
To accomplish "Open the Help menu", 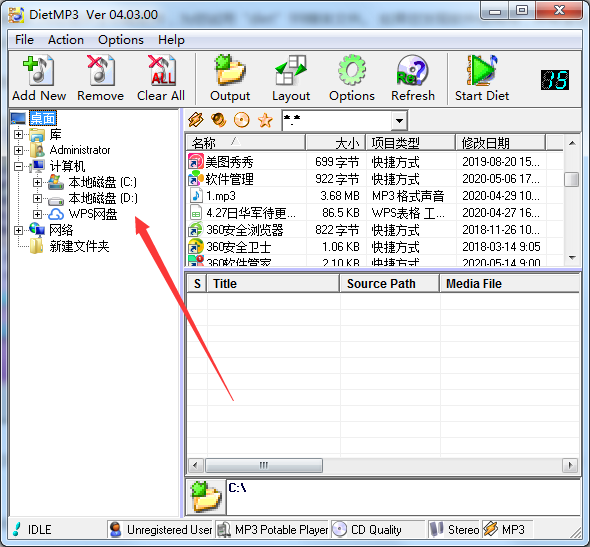I will (171, 40).
